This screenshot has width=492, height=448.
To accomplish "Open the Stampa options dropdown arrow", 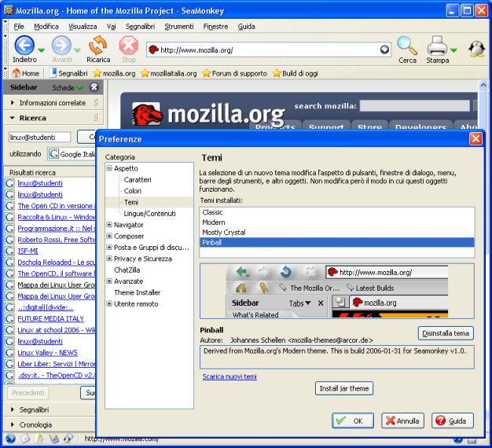I will [x=453, y=50].
